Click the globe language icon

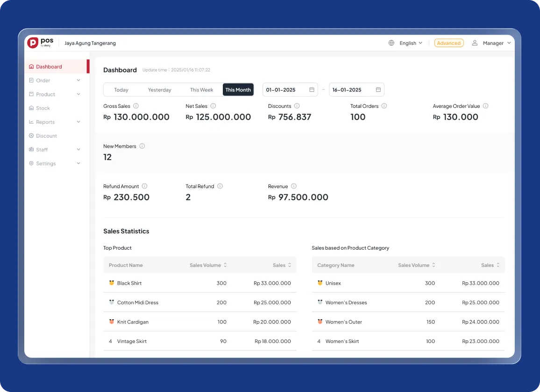[391, 43]
